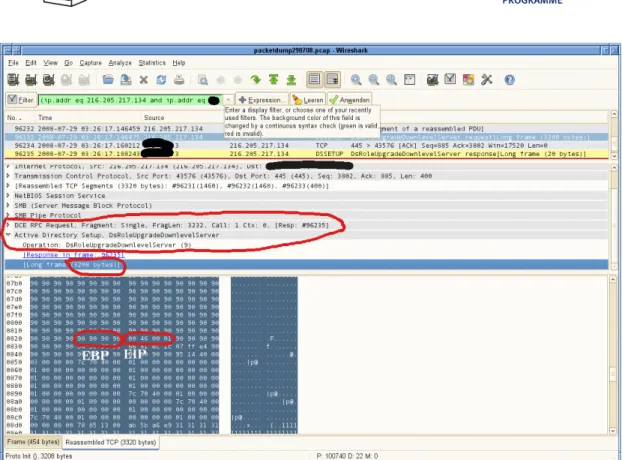Toggle auto scroll in live capture
This screenshot has height=460, width=622.
332,79
